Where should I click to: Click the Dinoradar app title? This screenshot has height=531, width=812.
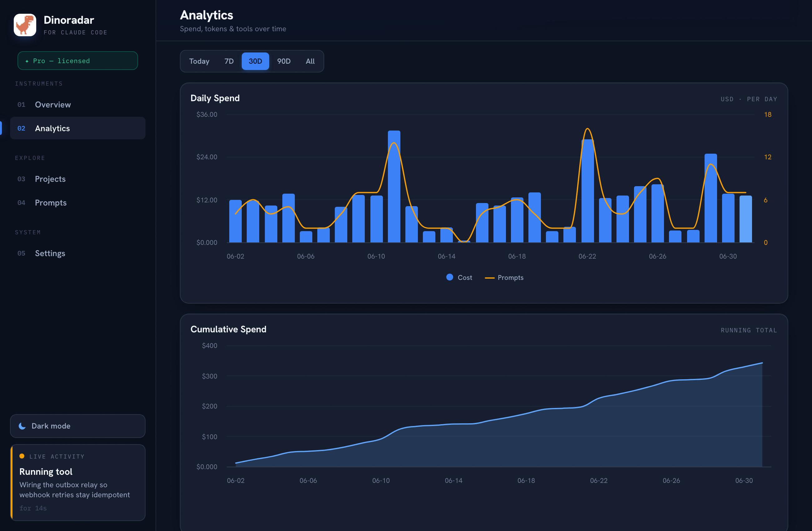(x=69, y=20)
